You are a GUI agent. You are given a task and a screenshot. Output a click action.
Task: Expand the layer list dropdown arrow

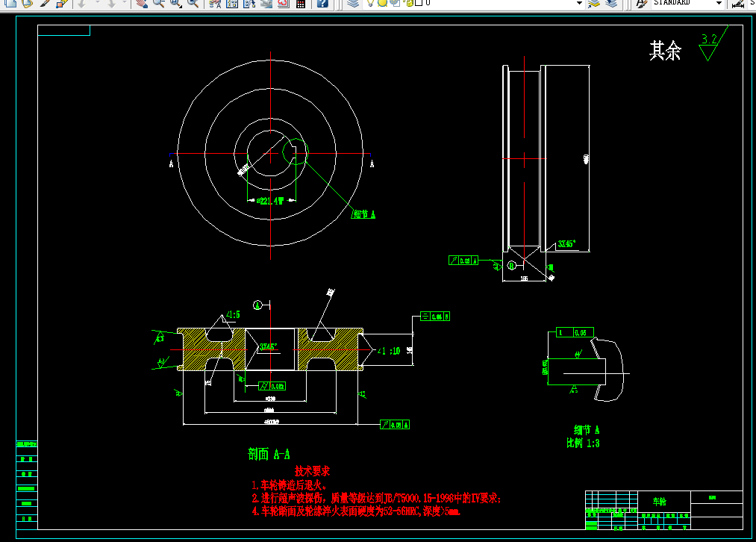[580, 3]
